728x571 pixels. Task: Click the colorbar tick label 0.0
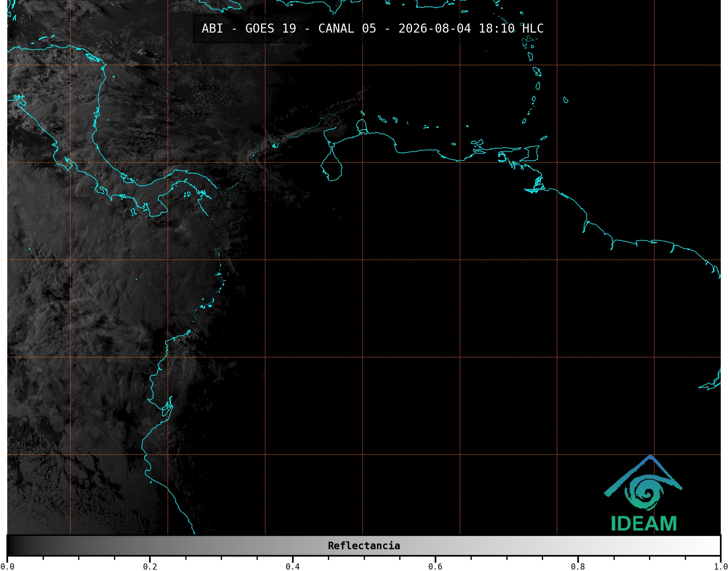(x=7, y=566)
